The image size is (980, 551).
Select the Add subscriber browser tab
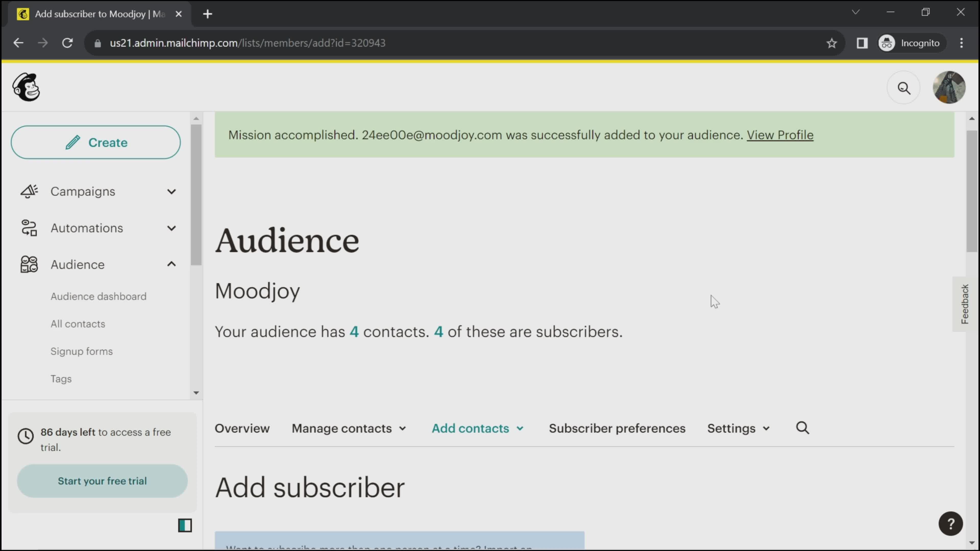100,14
